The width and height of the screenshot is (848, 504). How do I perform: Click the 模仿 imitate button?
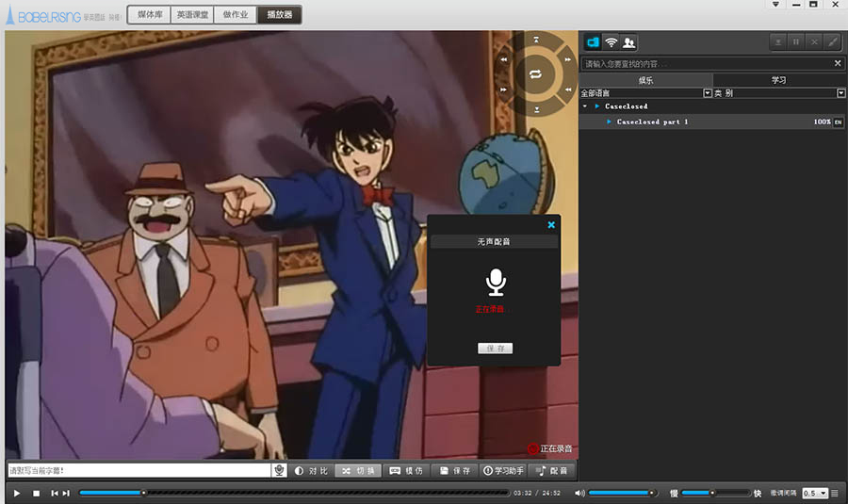pos(407,471)
